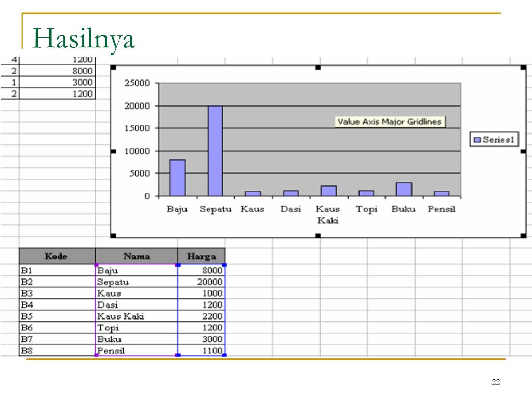Click the Kaus Kaki category axis label

click(x=328, y=215)
